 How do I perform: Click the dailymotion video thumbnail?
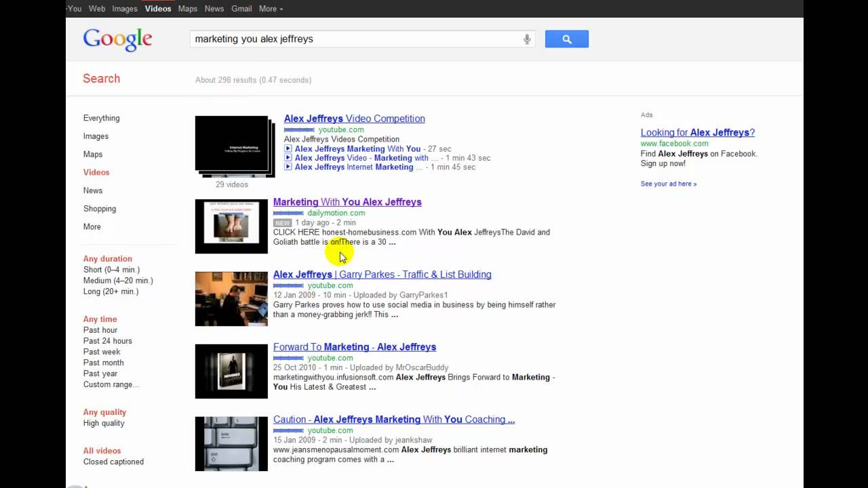[231, 226]
